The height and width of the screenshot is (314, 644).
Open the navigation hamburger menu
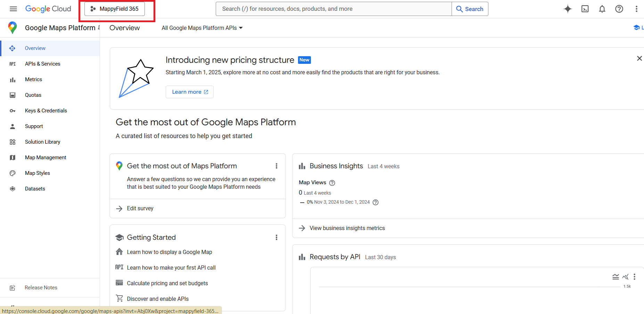point(13,9)
